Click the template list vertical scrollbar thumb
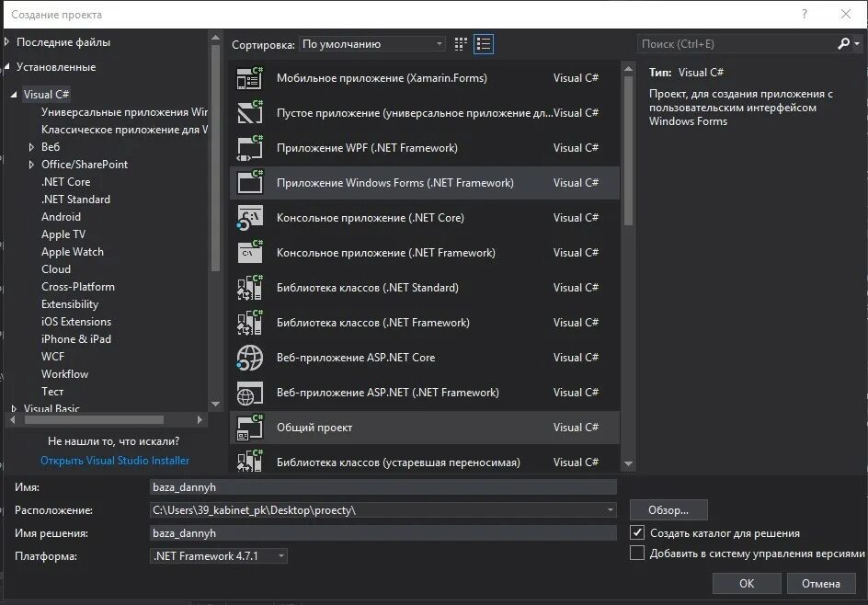The image size is (868, 605). [x=628, y=151]
